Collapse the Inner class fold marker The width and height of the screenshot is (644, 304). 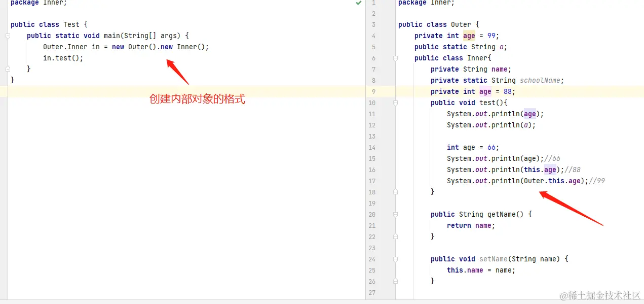click(395, 58)
